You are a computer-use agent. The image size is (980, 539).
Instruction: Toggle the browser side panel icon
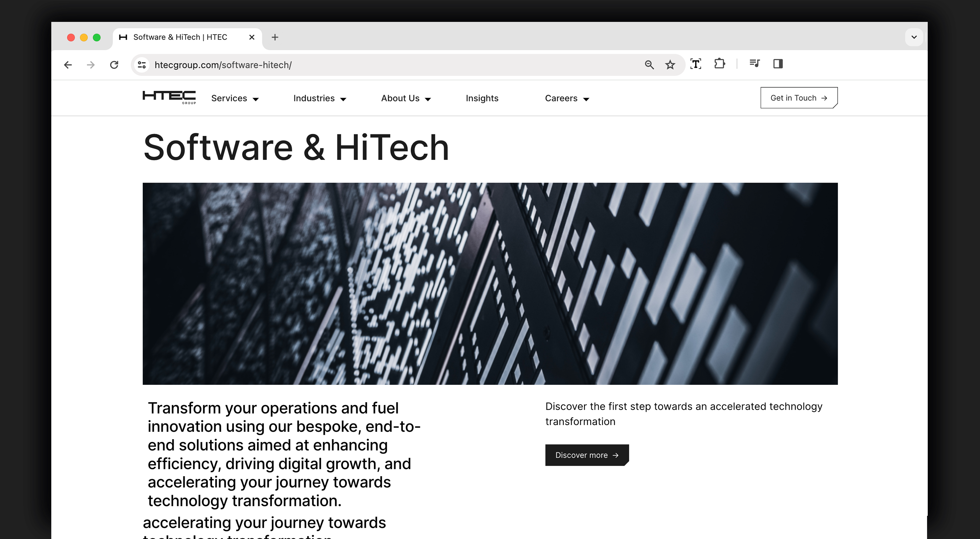[778, 63]
